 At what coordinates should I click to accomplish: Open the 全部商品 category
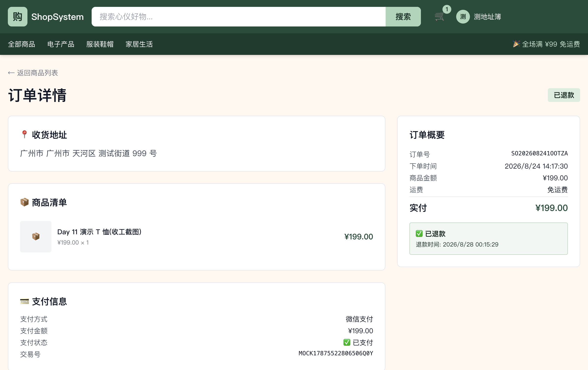22,44
